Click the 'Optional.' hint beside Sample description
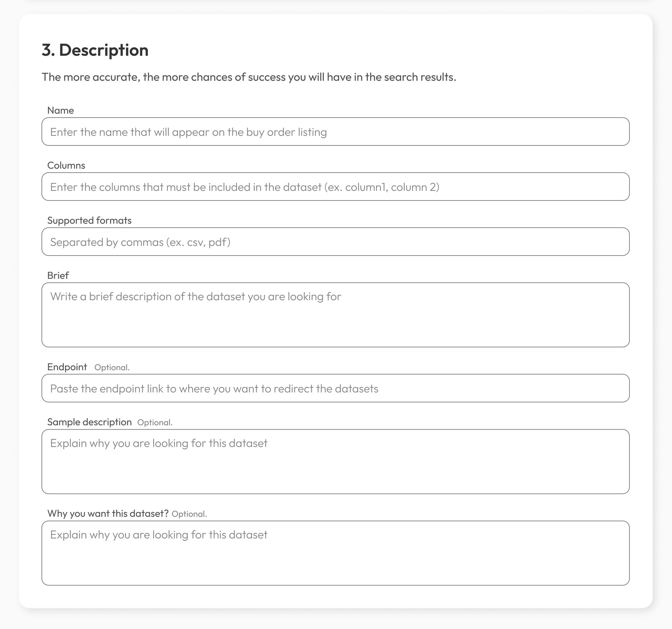Viewport: 672px width, 629px height. tap(155, 422)
